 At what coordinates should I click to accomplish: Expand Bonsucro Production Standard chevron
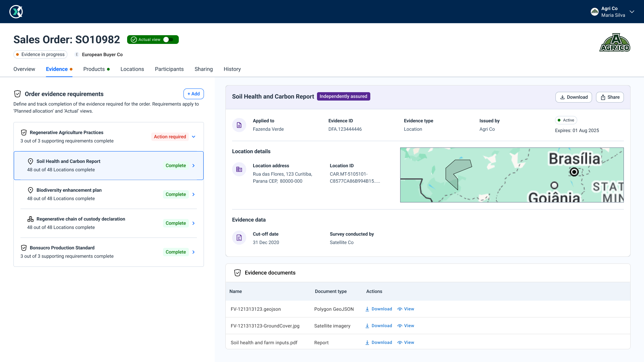(x=194, y=252)
